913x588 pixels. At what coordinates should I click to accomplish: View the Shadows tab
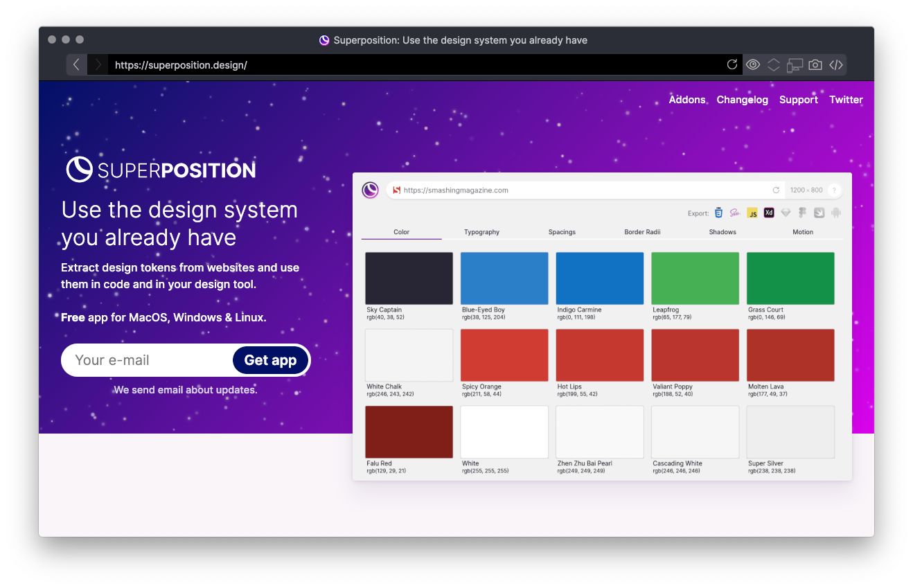click(723, 232)
